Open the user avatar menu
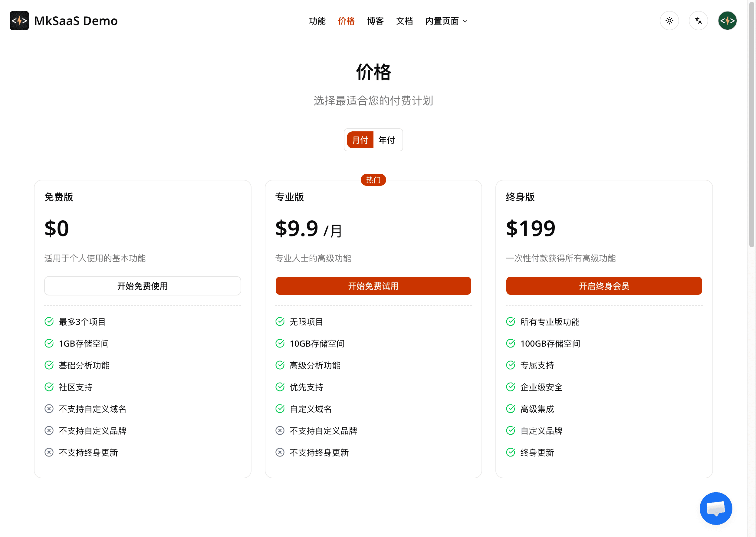Image resolution: width=756 pixels, height=537 pixels. coord(727,21)
